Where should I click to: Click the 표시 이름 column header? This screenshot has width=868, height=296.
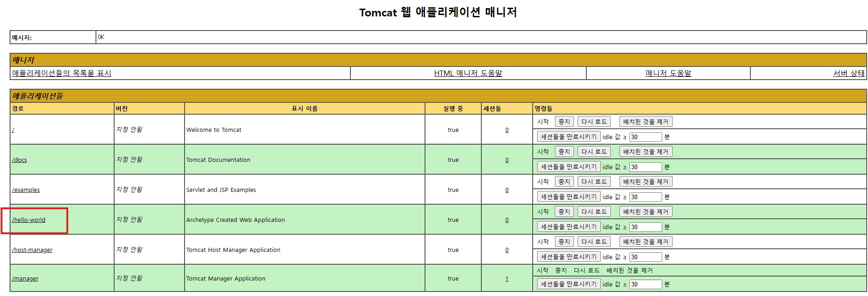(x=304, y=109)
